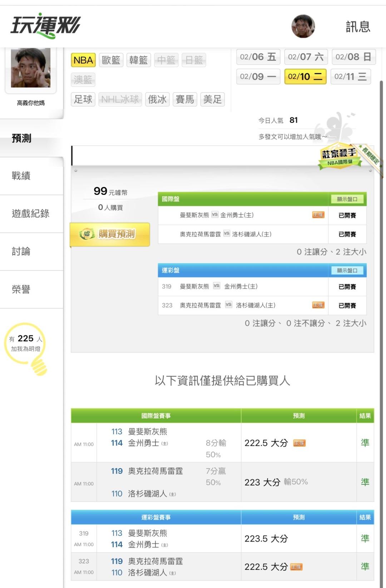Open the 遊戲紀錄 sidebar menu
This screenshot has height=588, width=386.
[x=31, y=214]
